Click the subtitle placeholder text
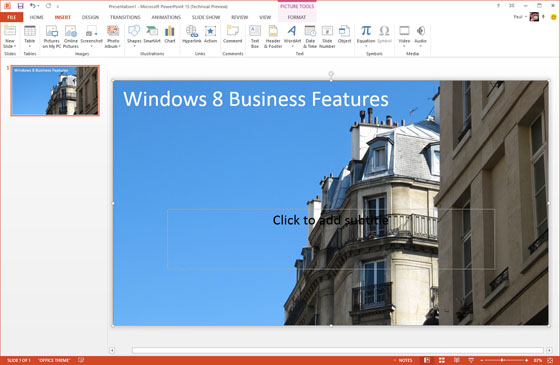The image size is (560, 365). (330, 220)
